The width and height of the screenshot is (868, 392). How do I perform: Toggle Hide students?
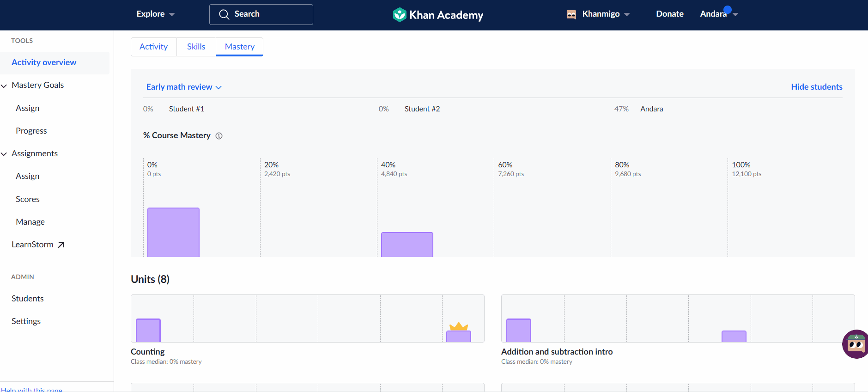(x=816, y=87)
